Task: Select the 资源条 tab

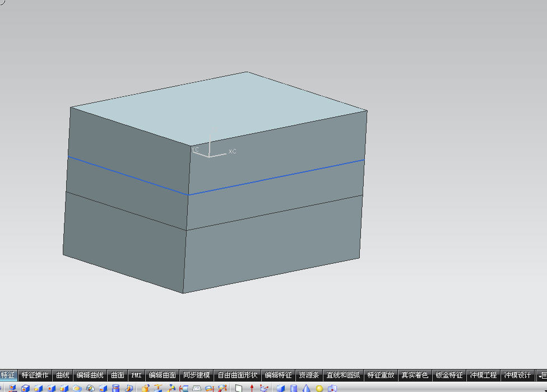Action: point(309,375)
